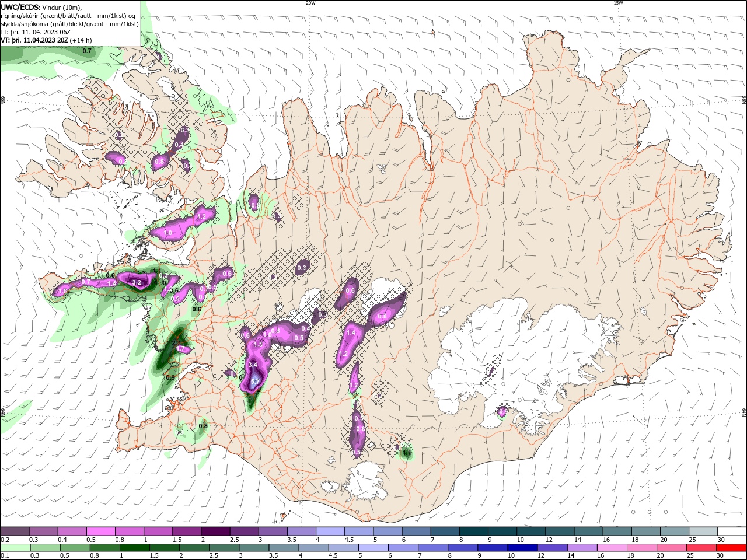The width and height of the screenshot is (747, 560).
Task: Click the palest green 0.1–0.3 rain swatch
Action: click(16, 548)
